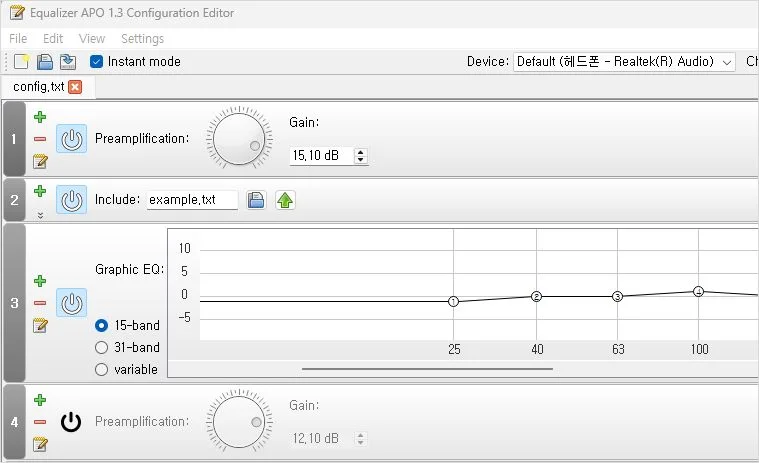Click the Open file toolbar icon

click(x=45, y=62)
